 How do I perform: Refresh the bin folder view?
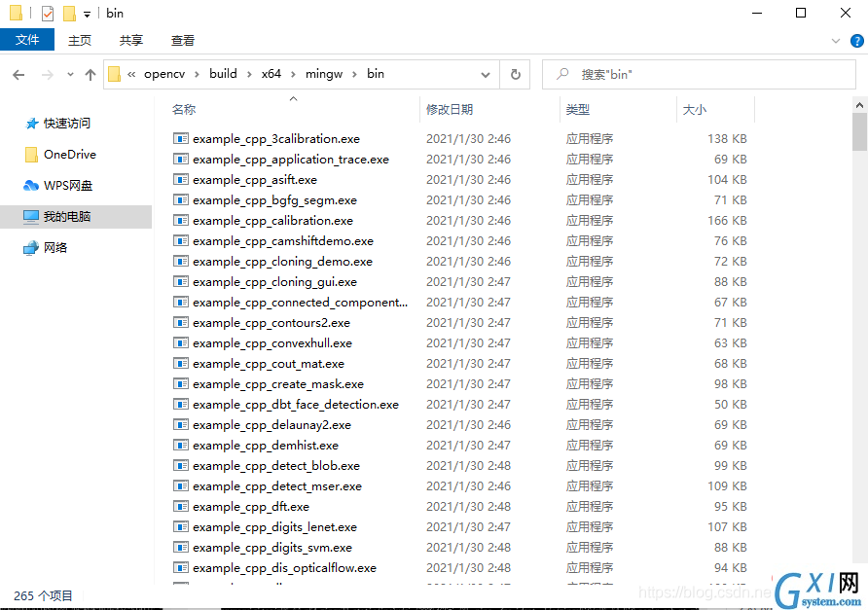pyautogui.click(x=516, y=74)
